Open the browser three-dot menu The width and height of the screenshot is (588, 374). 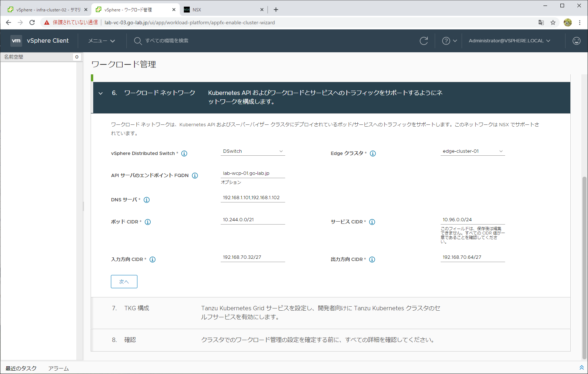pyautogui.click(x=580, y=22)
